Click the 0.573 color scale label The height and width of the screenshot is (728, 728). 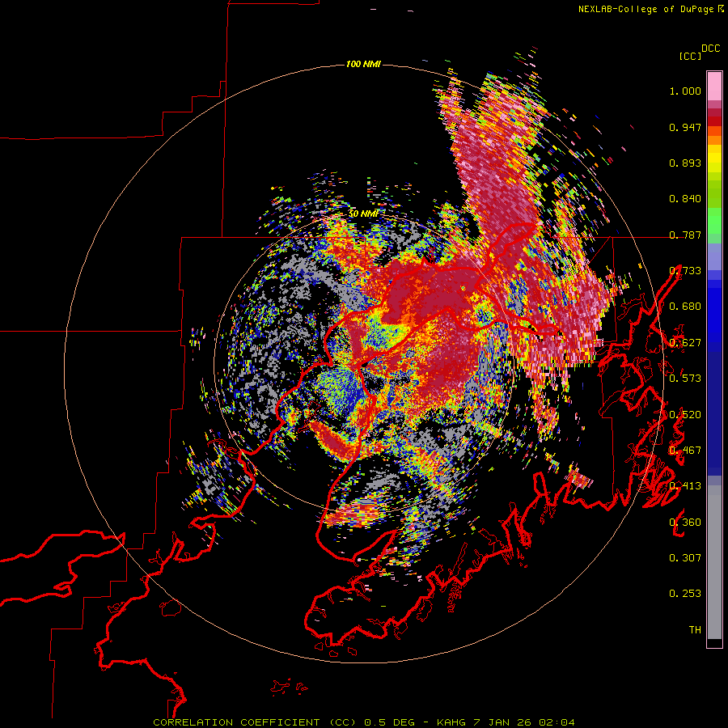[x=685, y=378]
